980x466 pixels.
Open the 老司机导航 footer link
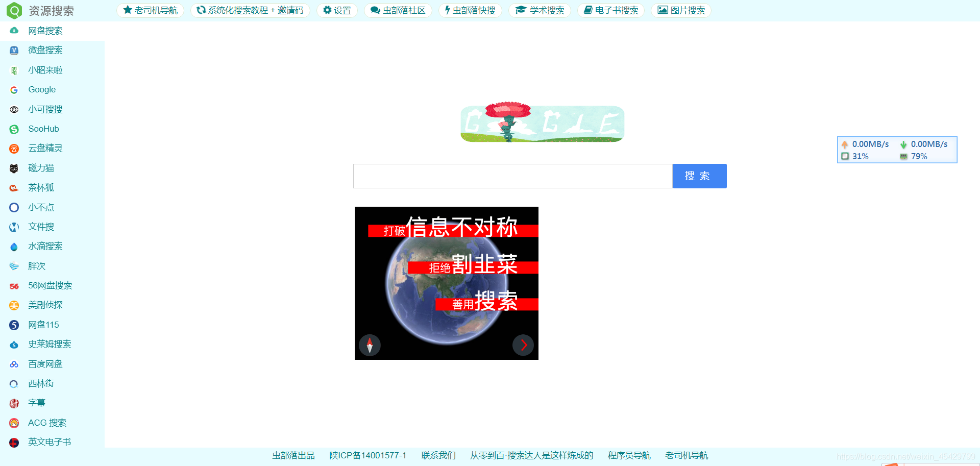(x=687, y=455)
